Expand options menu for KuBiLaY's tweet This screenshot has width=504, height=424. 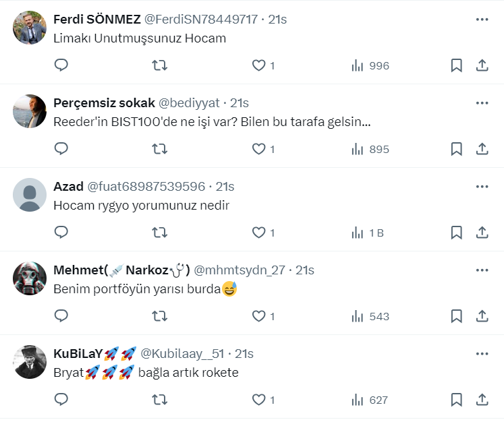[x=482, y=354]
